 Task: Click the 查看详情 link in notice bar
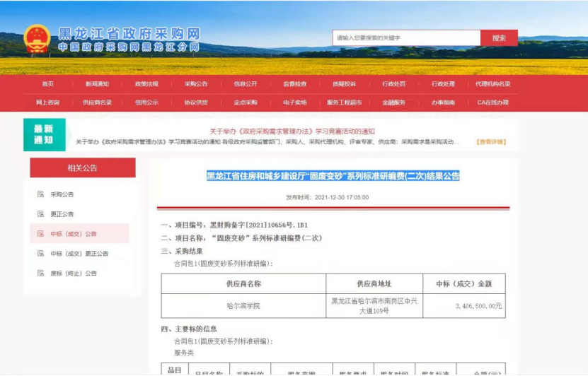(x=491, y=142)
